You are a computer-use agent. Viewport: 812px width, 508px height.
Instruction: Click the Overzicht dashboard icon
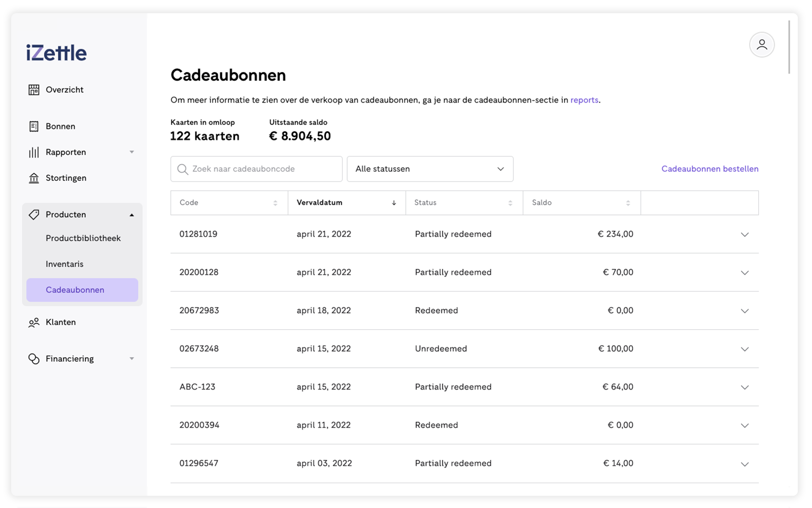tap(34, 90)
